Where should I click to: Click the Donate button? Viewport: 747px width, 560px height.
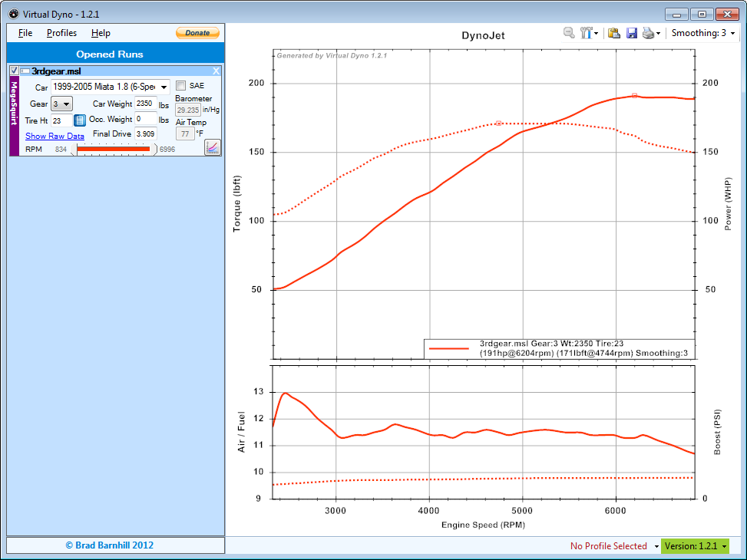(x=197, y=33)
